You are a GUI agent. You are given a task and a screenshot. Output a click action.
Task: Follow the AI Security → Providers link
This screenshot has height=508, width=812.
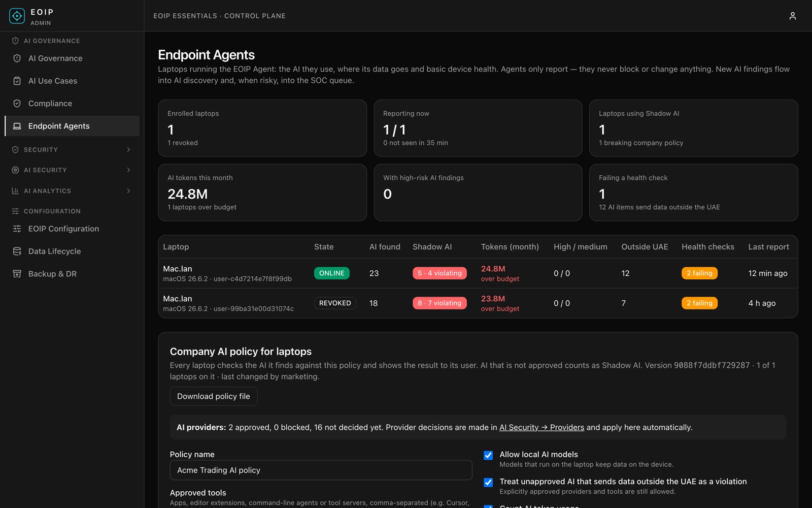542,427
